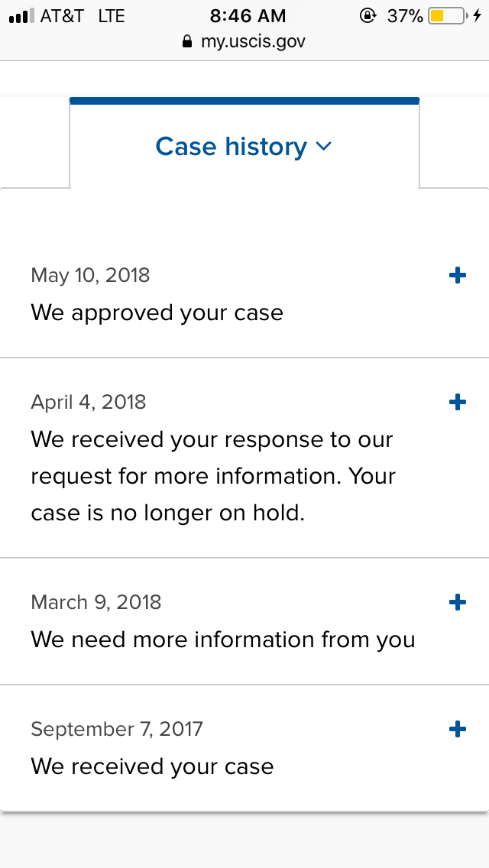Tap the rotation lock status icon

368,16
